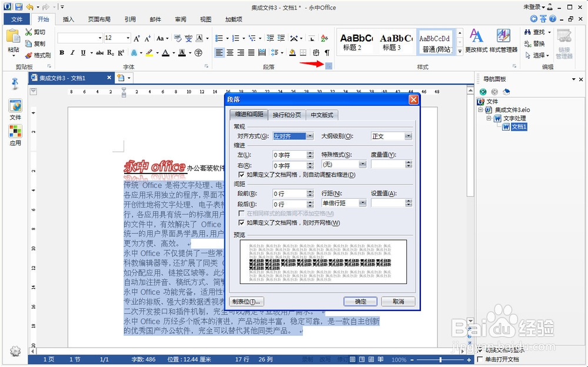The image size is (588, 367).
Task: Increase paragraph indent
Action: tap(281, 38)
